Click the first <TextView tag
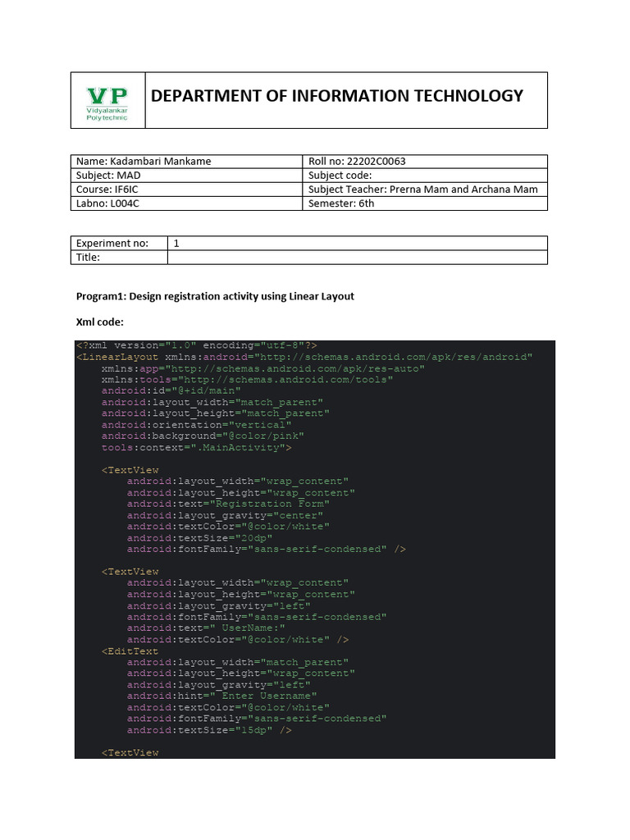This screenshot has height=840, width=630. [130, 470]
